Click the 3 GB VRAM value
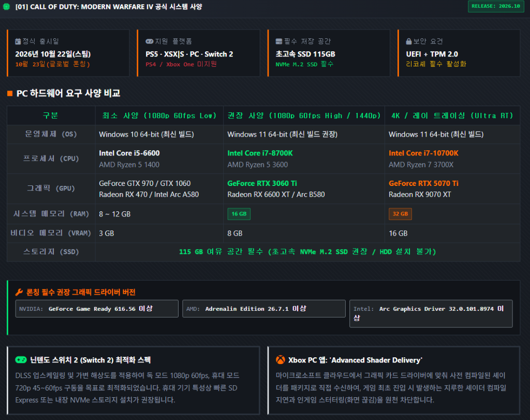 point(107,234)
